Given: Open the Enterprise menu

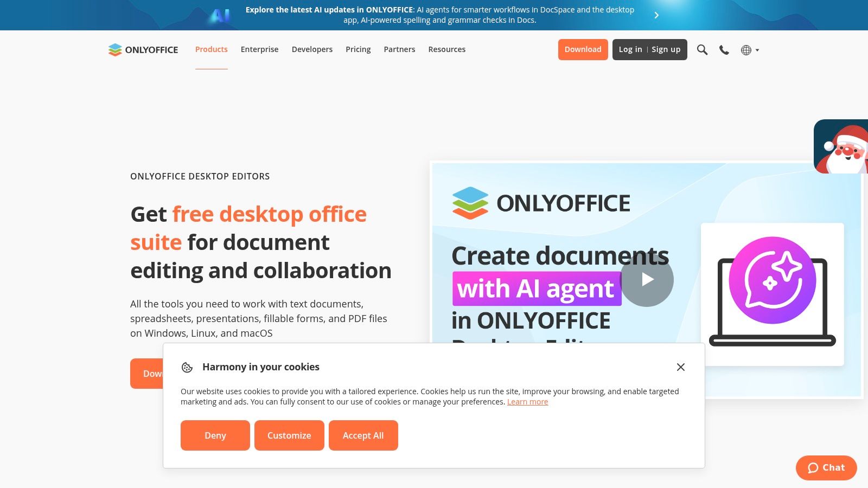Looking at the screenshot, I should click(x=259, y=49).
